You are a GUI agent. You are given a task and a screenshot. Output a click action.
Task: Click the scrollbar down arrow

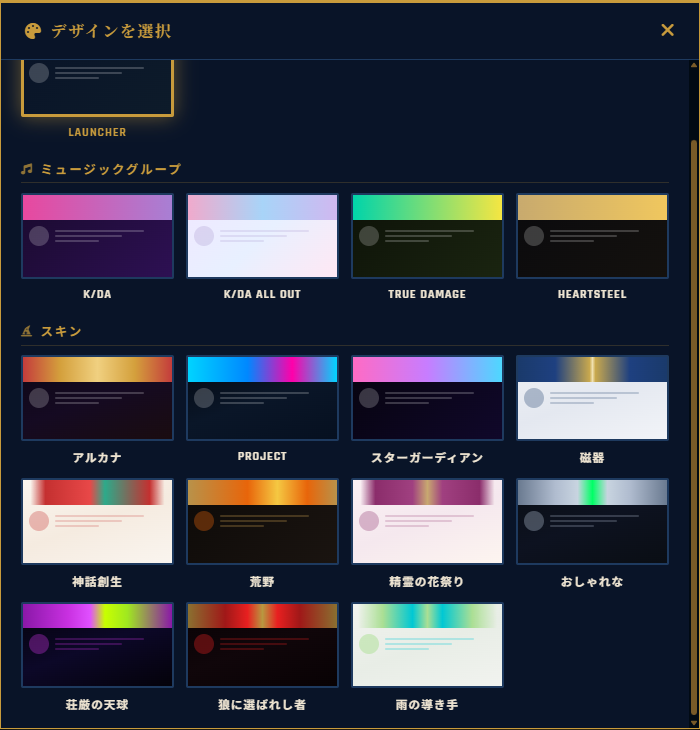coord(694,723)
